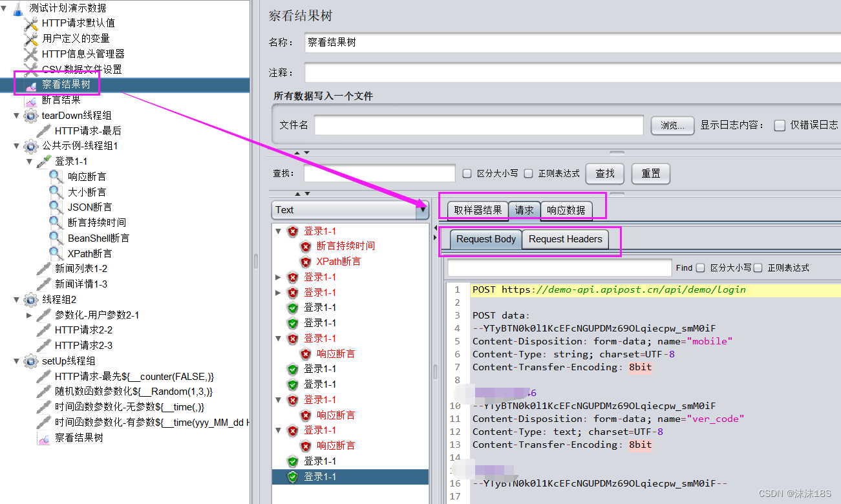Click the JSON断言 magnifier icon
841x504 pixels.
point(57,207)
